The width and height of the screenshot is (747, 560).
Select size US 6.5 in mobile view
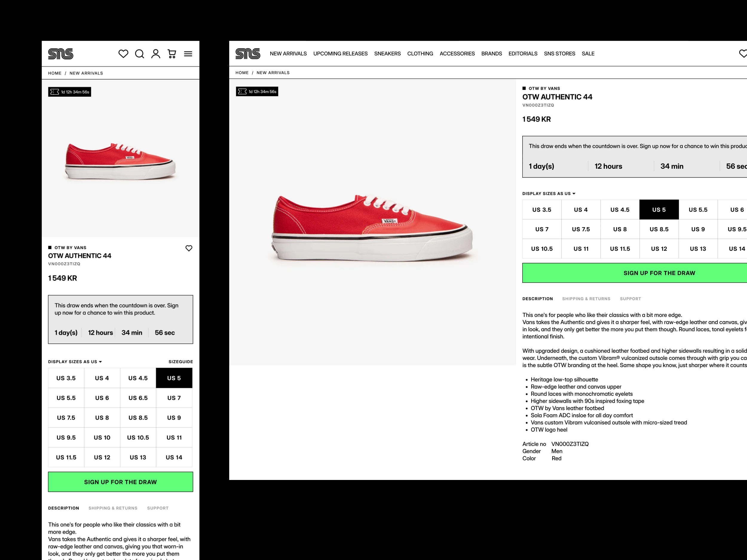click(x=138, y=398)
